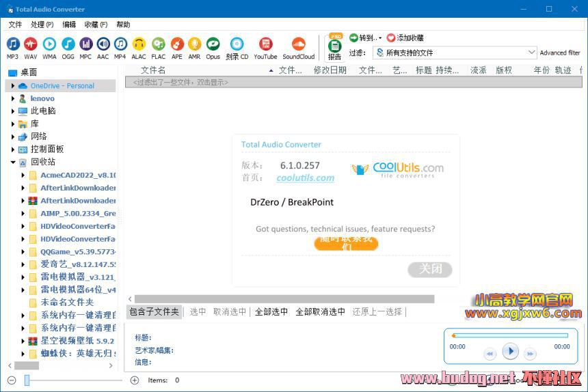The width and height of the screenshot is (588, 392).
Task: Expand the 此电脑 tree node
Action: point(13,111)
